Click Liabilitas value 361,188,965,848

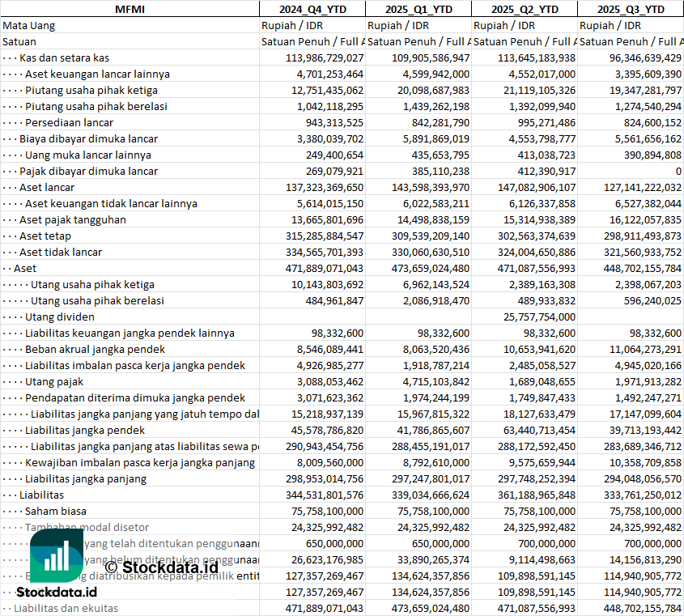(537, 495)
